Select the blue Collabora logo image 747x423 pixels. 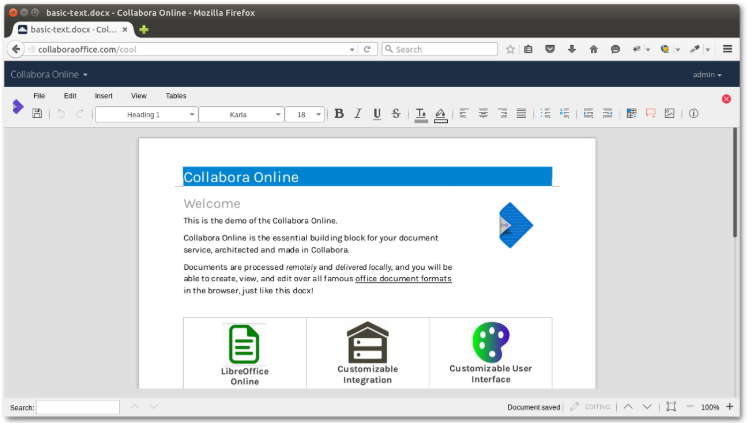tap(515, 225)
